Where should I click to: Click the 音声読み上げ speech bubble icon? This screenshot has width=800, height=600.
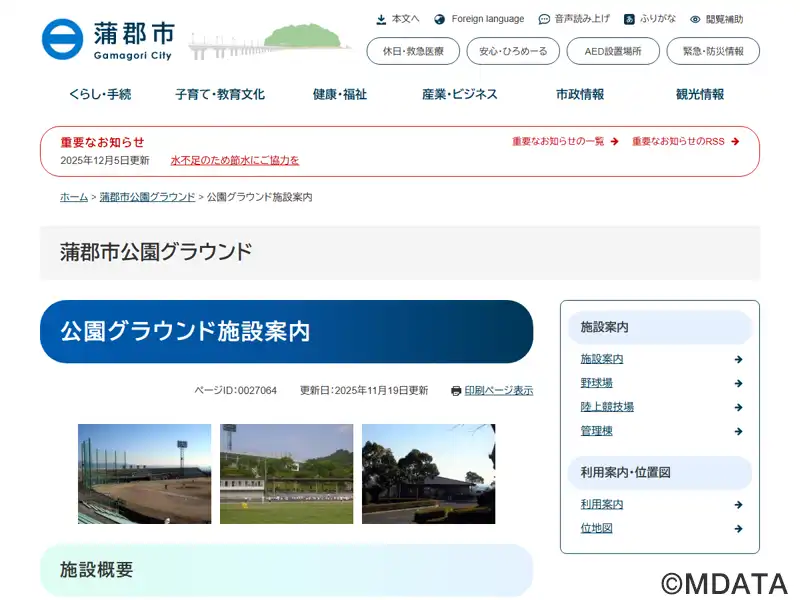(544, 19)
